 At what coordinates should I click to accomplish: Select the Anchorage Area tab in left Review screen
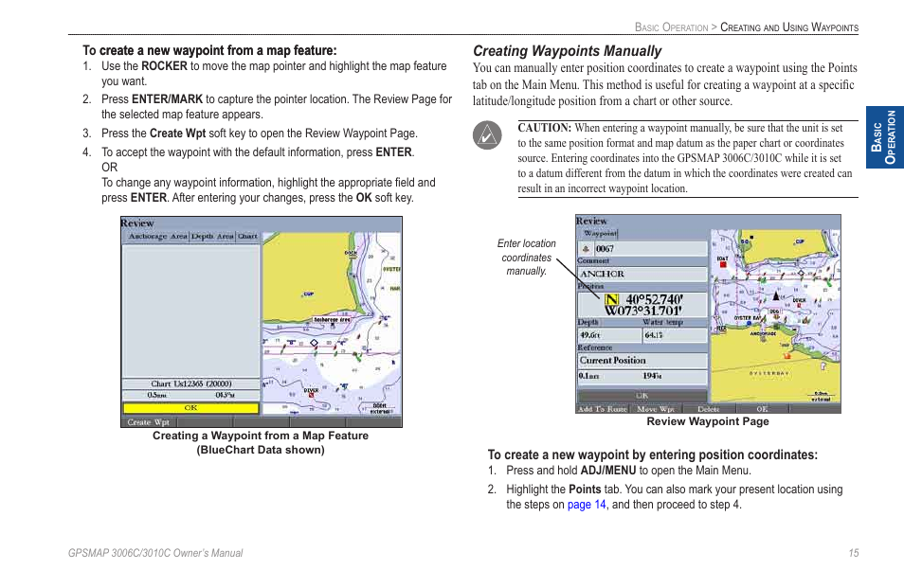157,236
